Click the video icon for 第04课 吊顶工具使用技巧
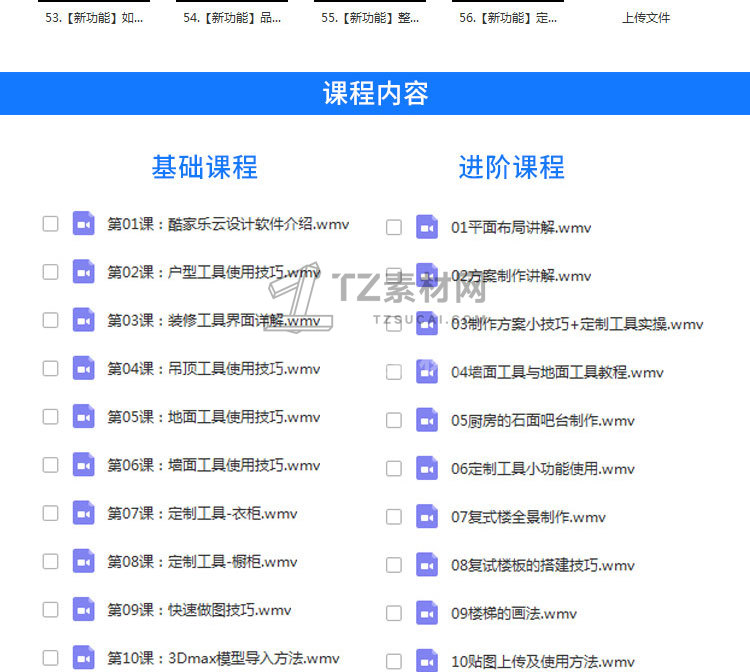This screenshot has height=672, width=750. (84, 368)
